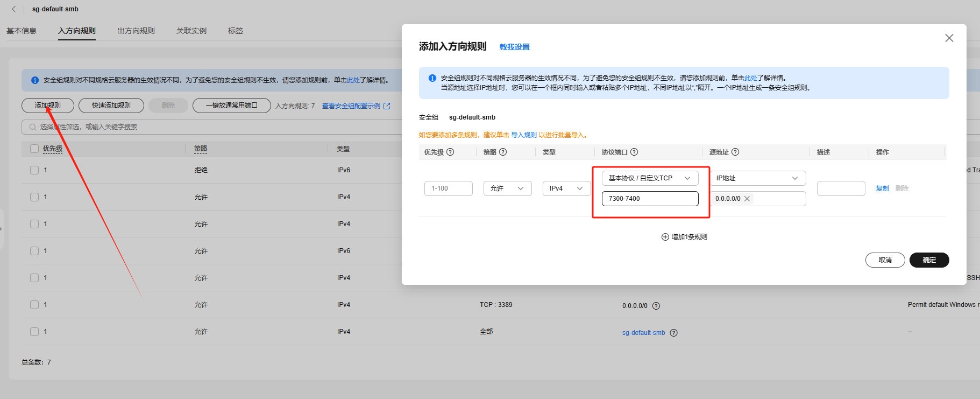The height and width of the screenshot is (399, 980).
Task: Select the checkbox of the TCP 3389 rule
Action: coord(34,305)
